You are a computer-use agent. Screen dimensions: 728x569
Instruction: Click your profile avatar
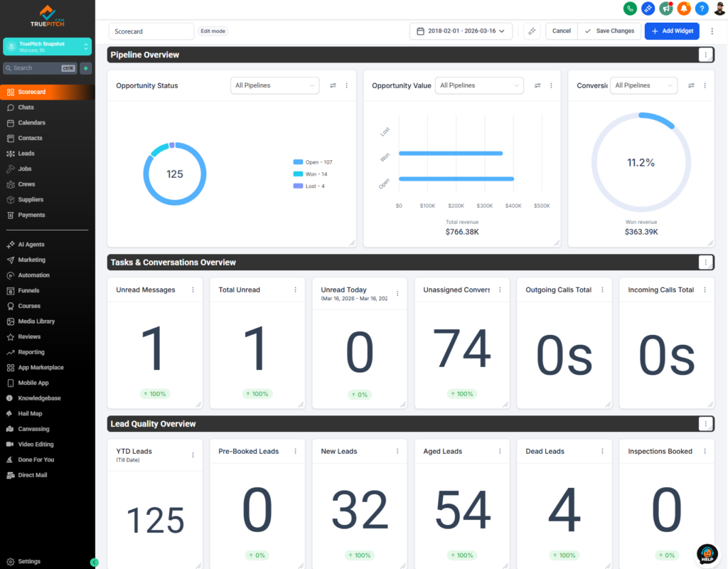coord(719,9)
